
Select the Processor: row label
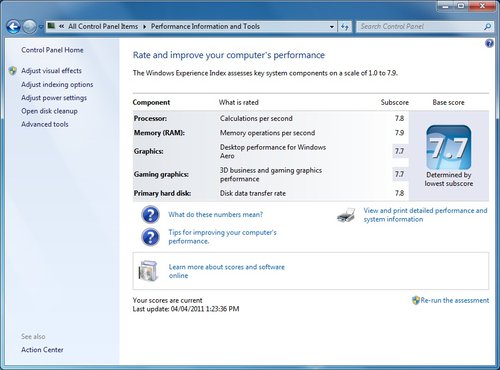[150, 119]
